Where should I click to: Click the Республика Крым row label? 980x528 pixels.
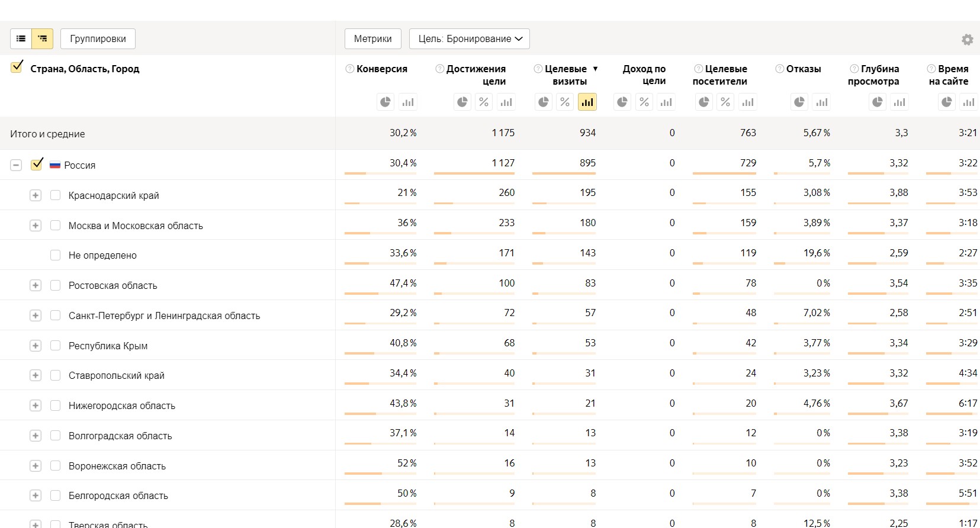[108, 346]
